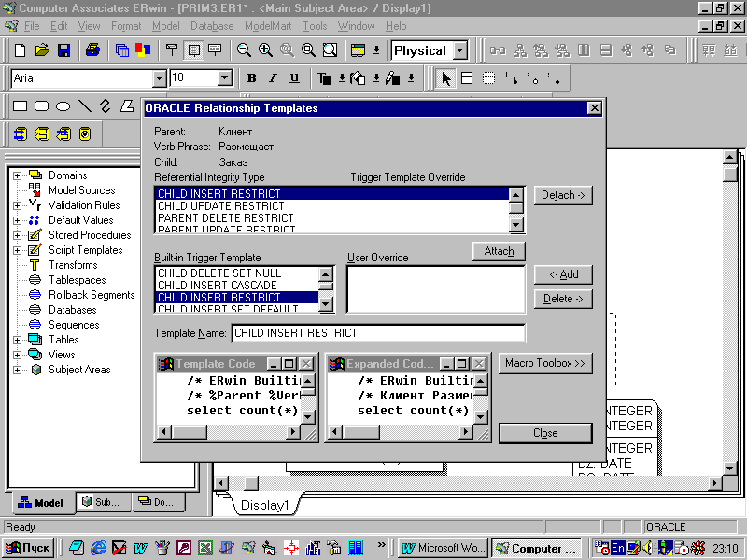Viewport: 747px width, 560px height.
Task: Switch to the Display1 diagram tab
Action: point(265,505)
